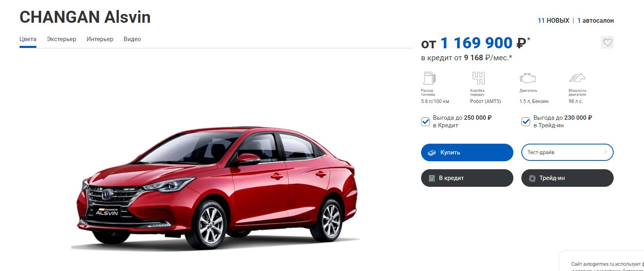Toggle the Выгода до 230 000 ₽ в Трейд-ин checkbox
Screen dimensions: 644x271
coord(526,122)
